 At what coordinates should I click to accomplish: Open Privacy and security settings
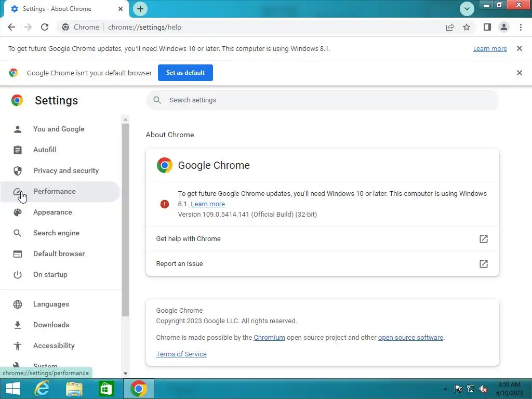(60, 170)
